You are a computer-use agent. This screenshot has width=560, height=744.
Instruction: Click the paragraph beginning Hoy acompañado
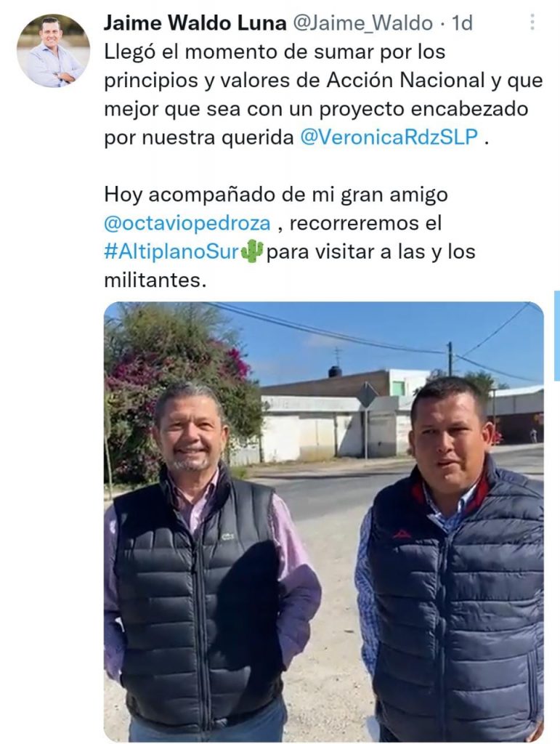point(290,238)
